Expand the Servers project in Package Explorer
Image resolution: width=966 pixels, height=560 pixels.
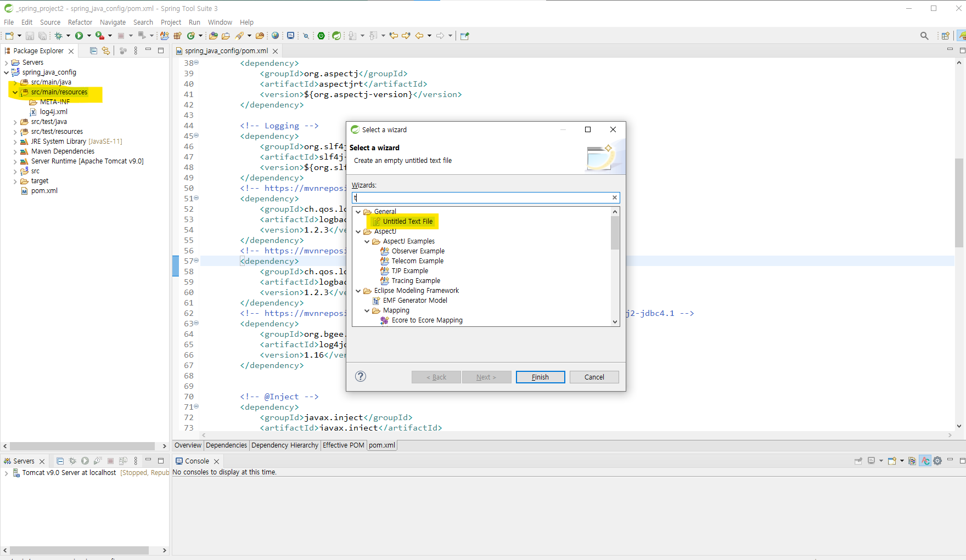click(x=6, y=63)
